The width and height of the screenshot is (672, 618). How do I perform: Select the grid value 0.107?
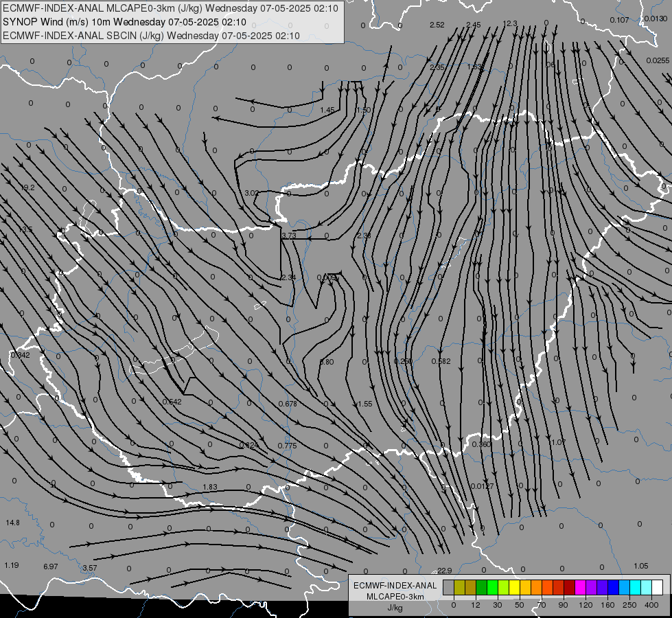(619, 20)
